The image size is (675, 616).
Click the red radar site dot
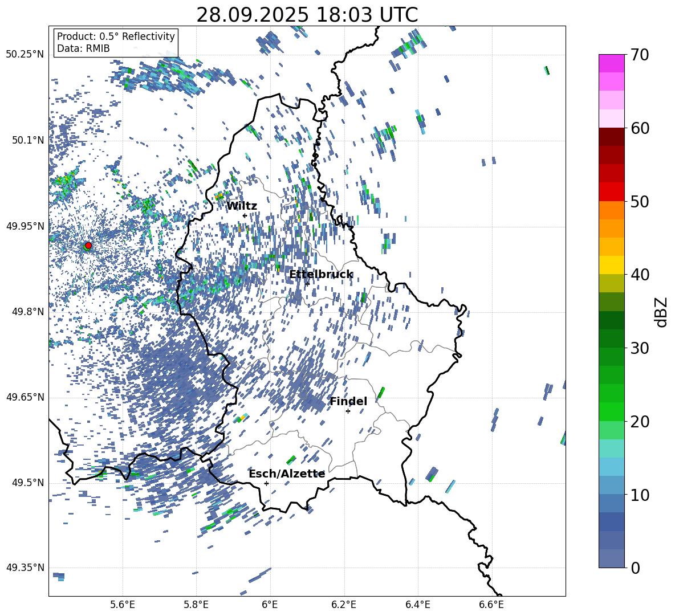point(88,246)
